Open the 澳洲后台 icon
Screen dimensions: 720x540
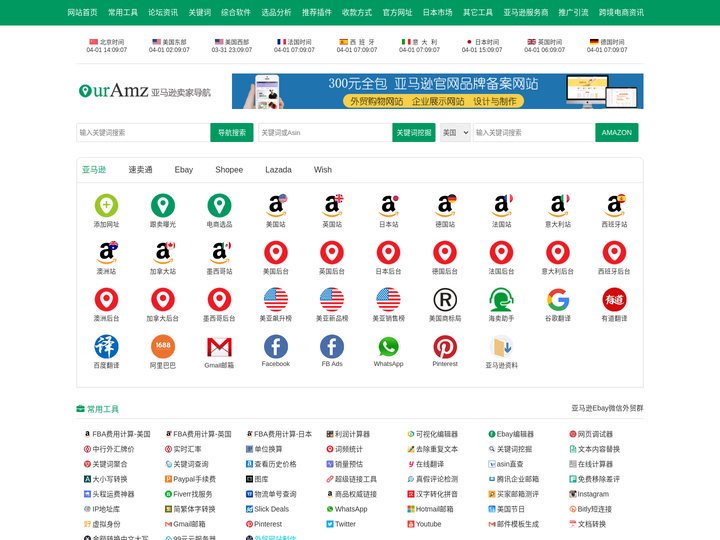coord(106,299)
